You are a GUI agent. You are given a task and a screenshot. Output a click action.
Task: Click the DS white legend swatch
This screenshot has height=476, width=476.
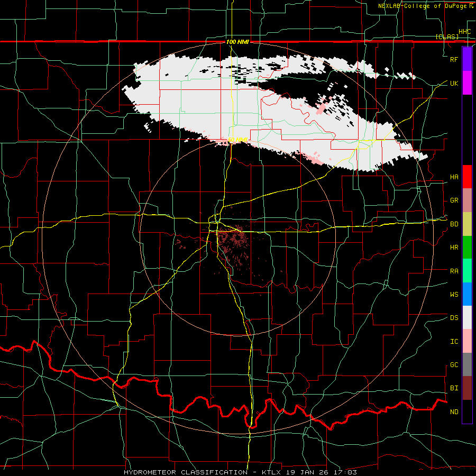[467, 317]
